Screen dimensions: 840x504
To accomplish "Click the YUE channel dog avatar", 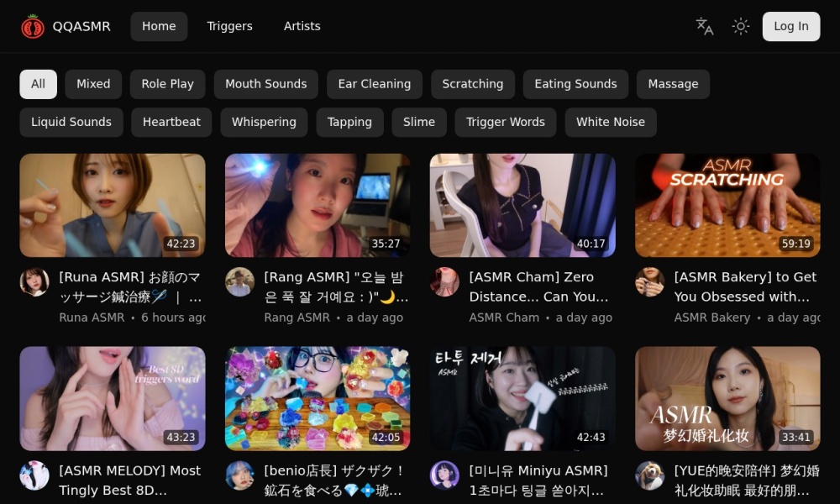I will tap(650, 475).
